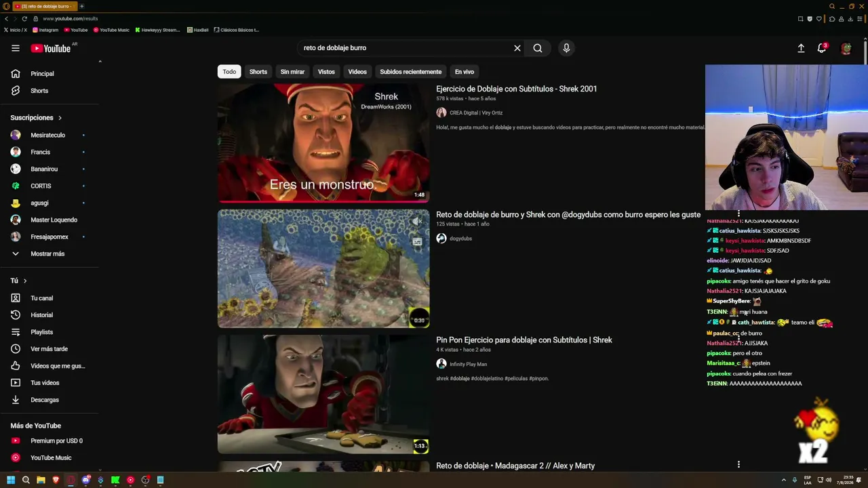The image size is (868, 488).
Task: Open the dogydubs channel avatar
Action: (441, 239)
